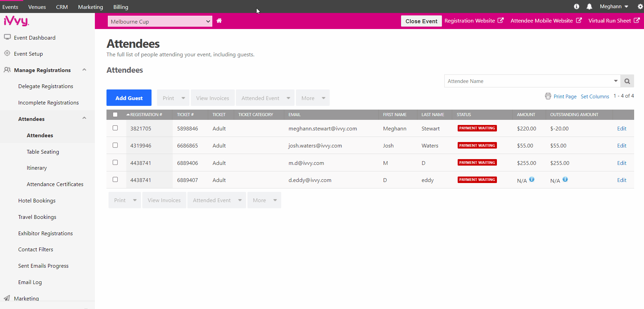Open Incomplete Registrations page
This screenshot has width=644, height=309.
coord(48,102)
